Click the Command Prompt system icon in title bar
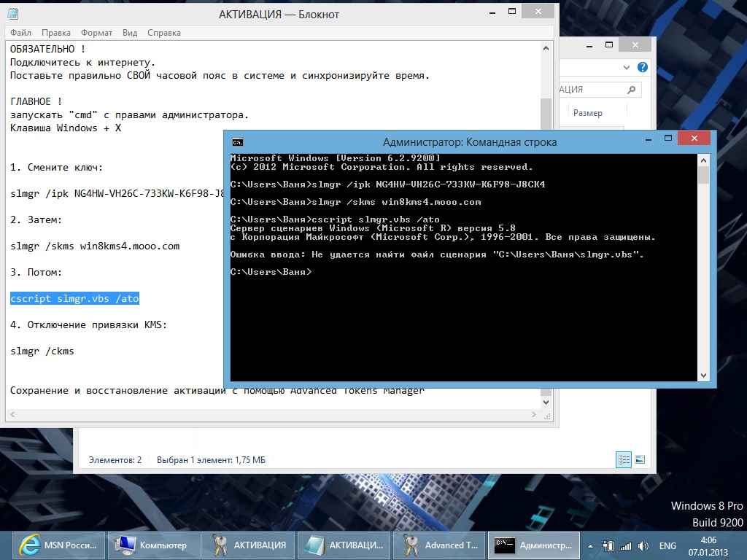The width and height of the screenshot is (747, 560). pos(237,142)
